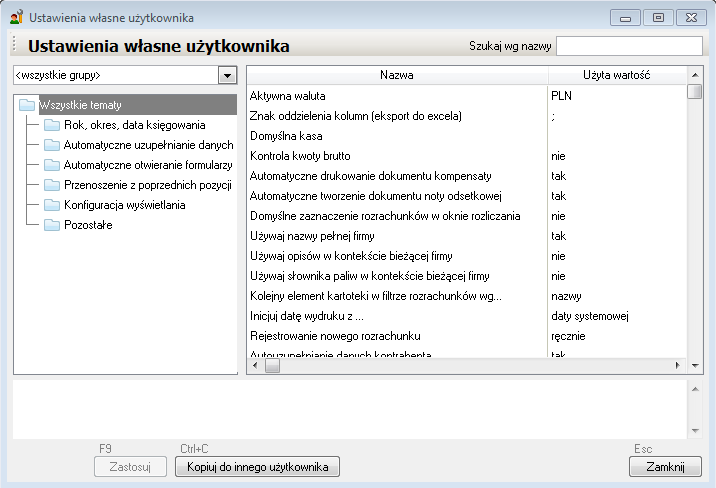Click folder icon of Rok, okres, data księgowania
This screenshot has height=488, width=716.
click(52, 125)
